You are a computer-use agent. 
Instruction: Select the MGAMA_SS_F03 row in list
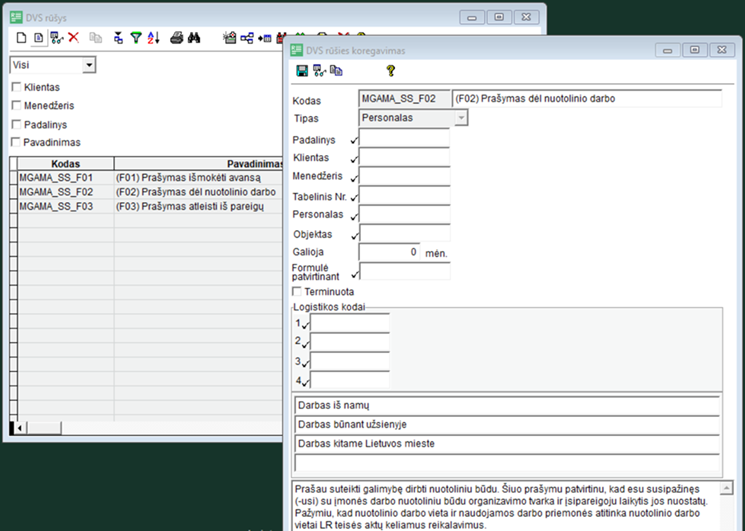tap(56, 205)
